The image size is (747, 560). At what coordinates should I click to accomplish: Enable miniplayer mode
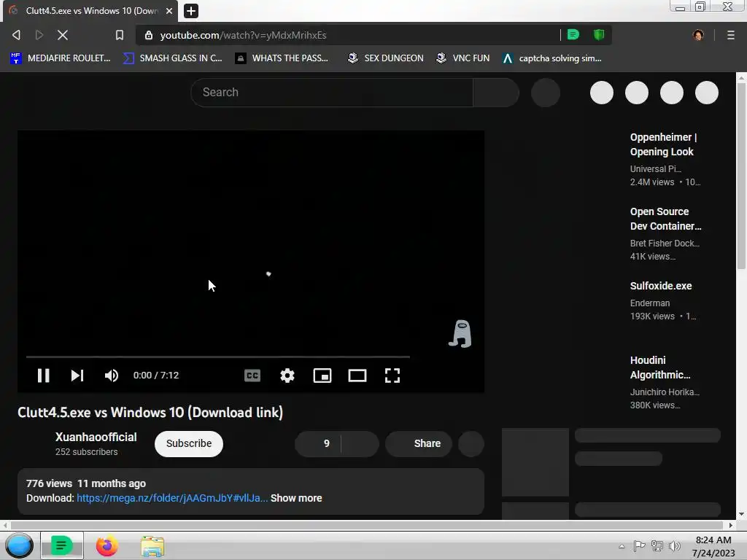point(322,376)
